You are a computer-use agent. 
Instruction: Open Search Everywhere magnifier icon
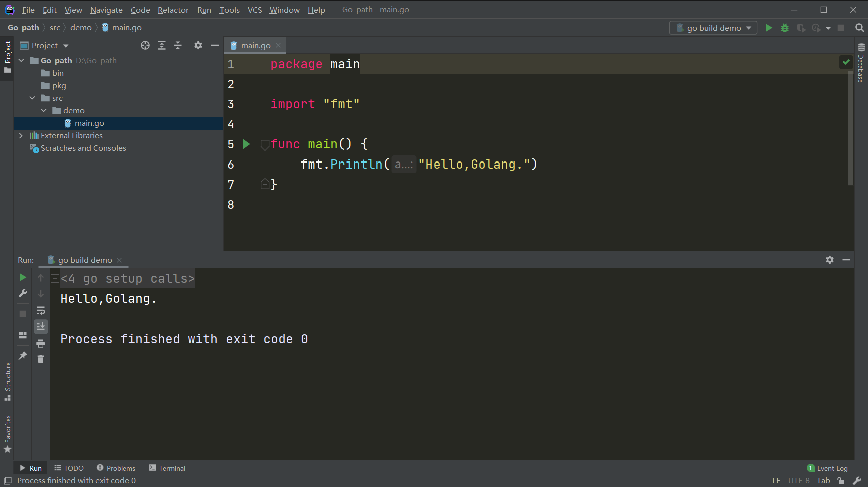tap(860, 28)
